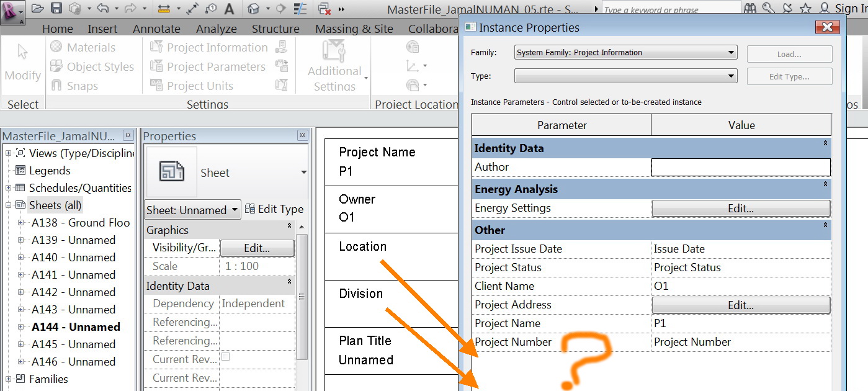Select the Save icon in Quick Access toolbar
Image resolution: width=868 pixels, height=391 pixels.
(x=56, y=8)
